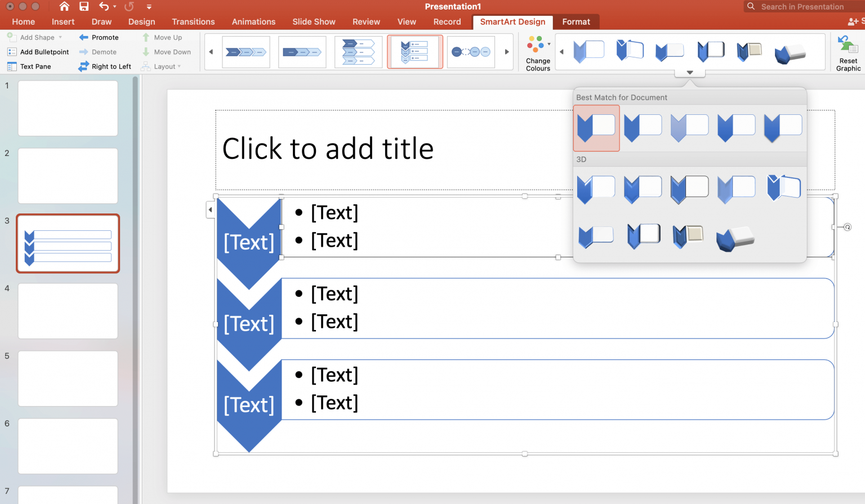Switch layout direction with Right to Left
The image size is (865, 504).
click(105, 66)
